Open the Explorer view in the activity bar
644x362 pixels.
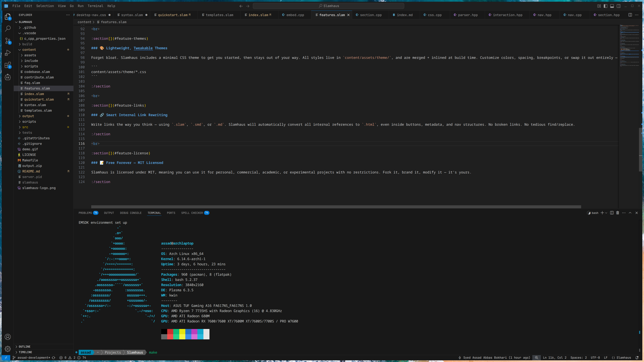[x=8, y=17]
